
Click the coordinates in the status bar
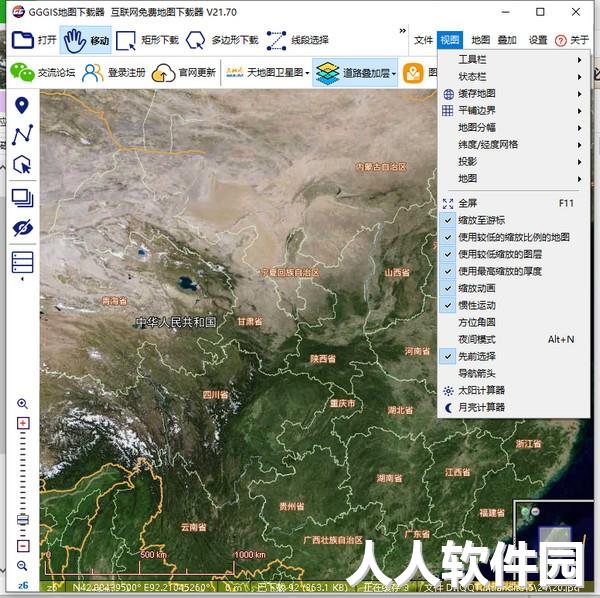pyautogui.click(x=142, y=587)
